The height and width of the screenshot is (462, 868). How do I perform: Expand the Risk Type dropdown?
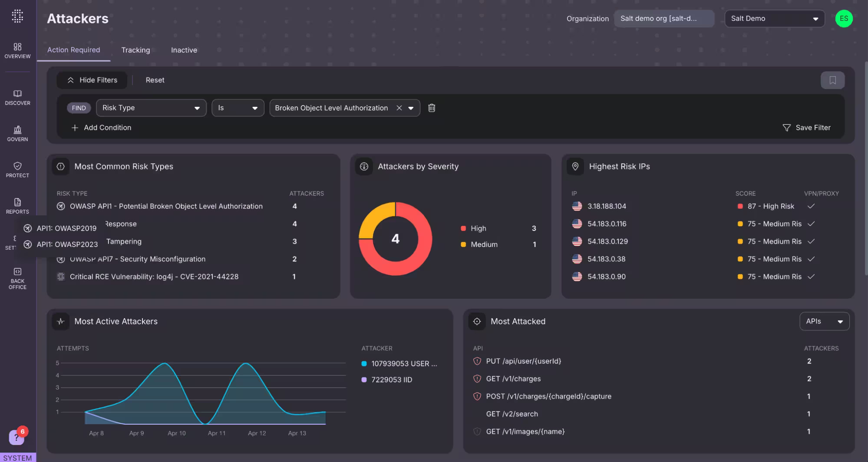coord(151,108)
